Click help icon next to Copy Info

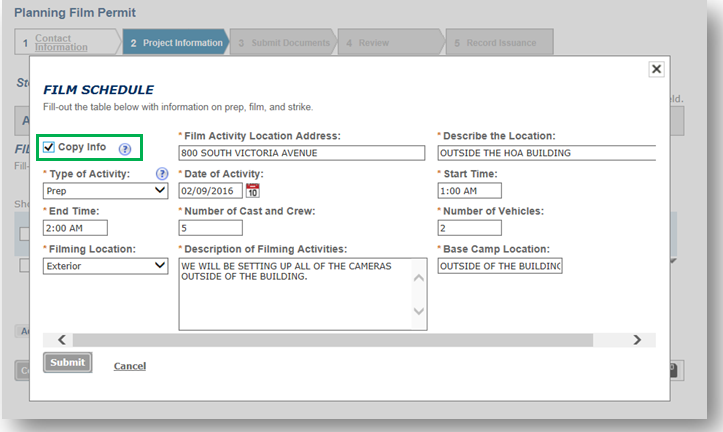[x=125, y=149]
